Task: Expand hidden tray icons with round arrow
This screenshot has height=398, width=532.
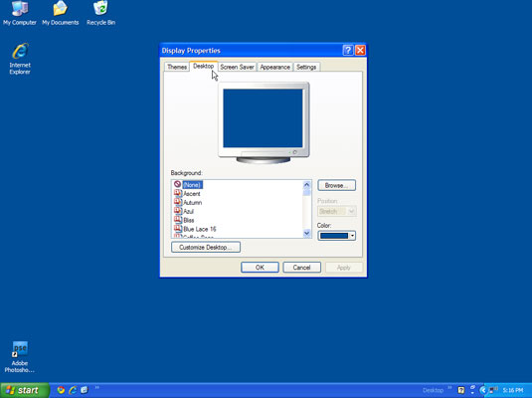Action: tap(483, 390)
